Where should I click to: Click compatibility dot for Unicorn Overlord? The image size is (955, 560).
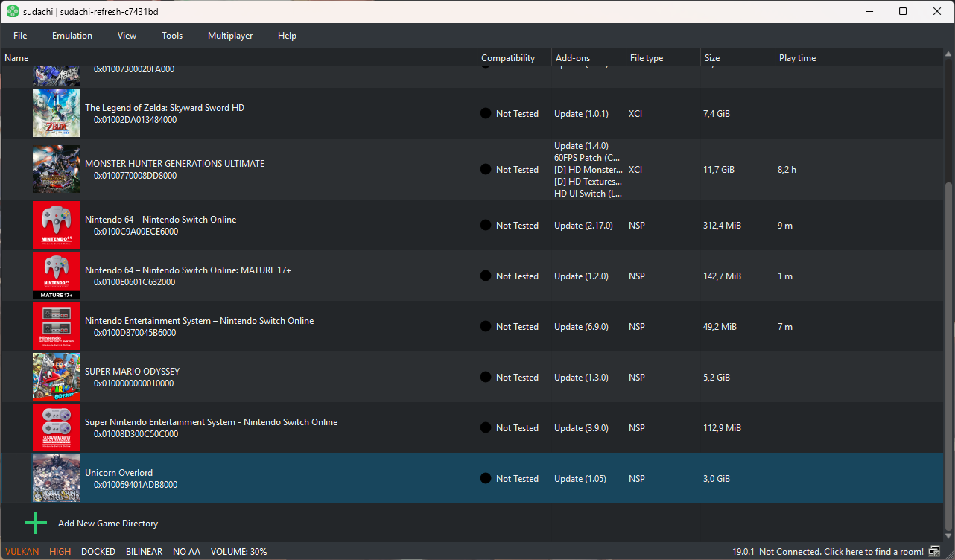point(486,479)
